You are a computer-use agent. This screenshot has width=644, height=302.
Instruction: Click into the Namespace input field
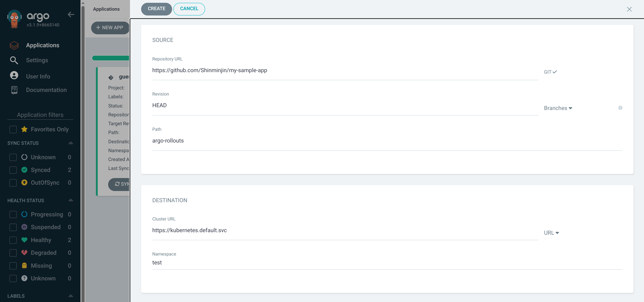pos(387,263)
